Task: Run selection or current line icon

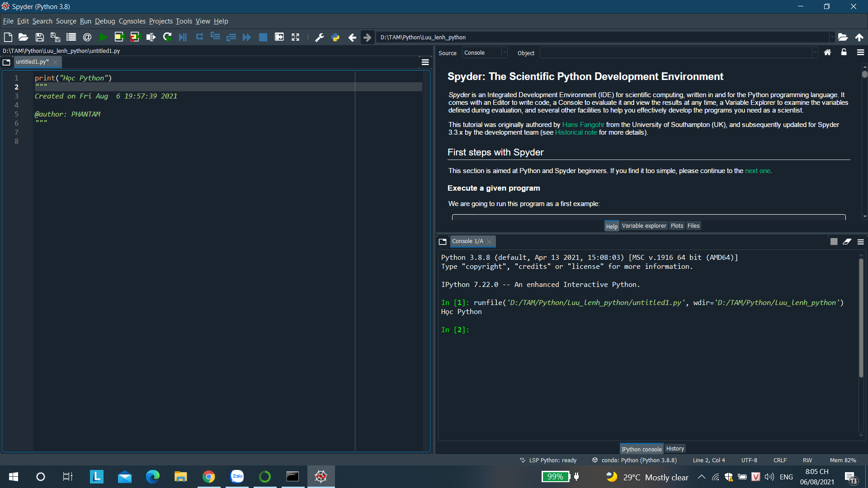Action: click(151, 37)
